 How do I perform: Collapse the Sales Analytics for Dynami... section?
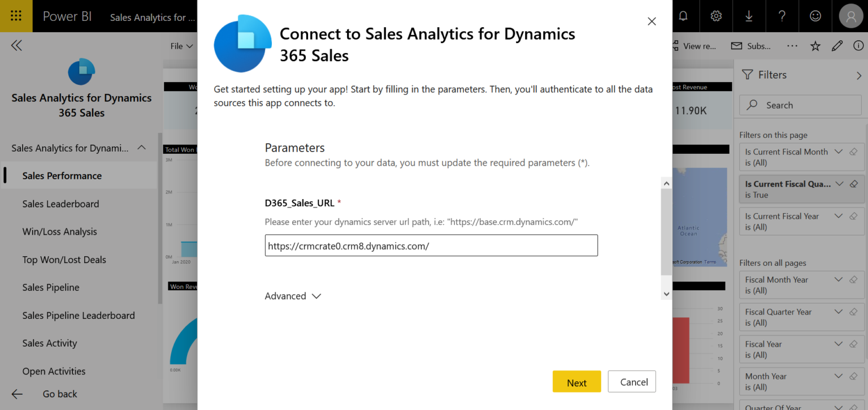(142, 148)
